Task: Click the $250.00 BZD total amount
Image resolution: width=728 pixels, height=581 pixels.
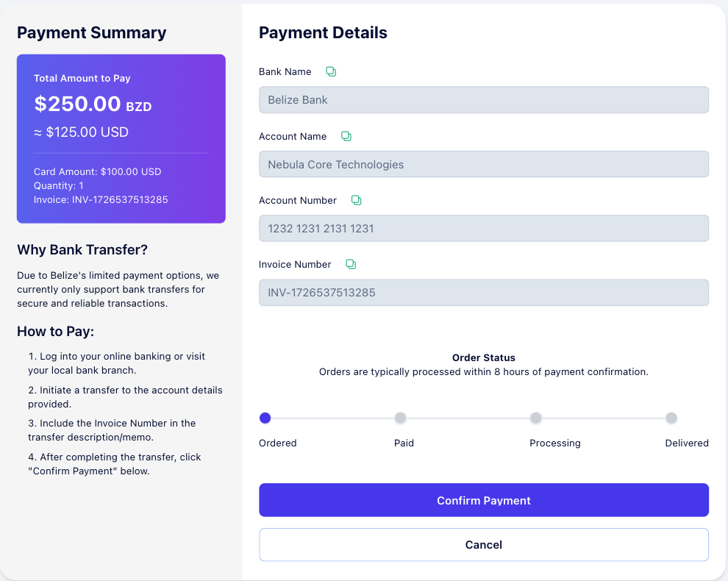Action: [x=93, y=104]
